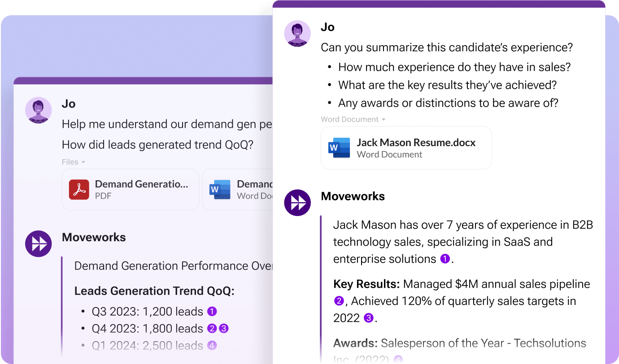Image resolution: width=619 pixels, height=364 pixels.
Task: Open citation 1 next to Q3 2023 leads
Action: point(212,312)
